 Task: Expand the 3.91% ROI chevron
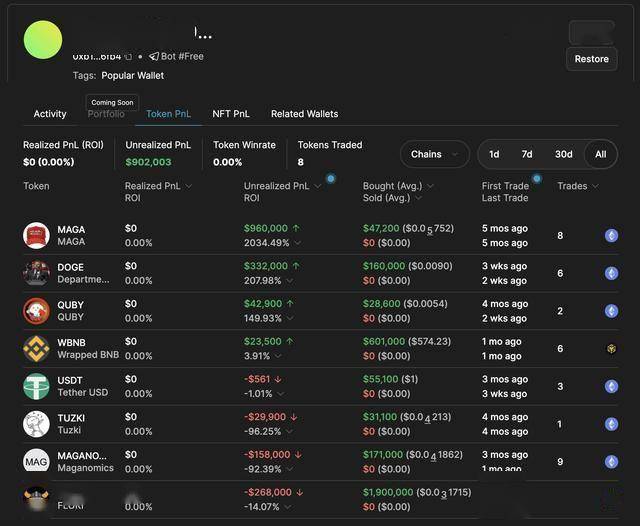278,356
